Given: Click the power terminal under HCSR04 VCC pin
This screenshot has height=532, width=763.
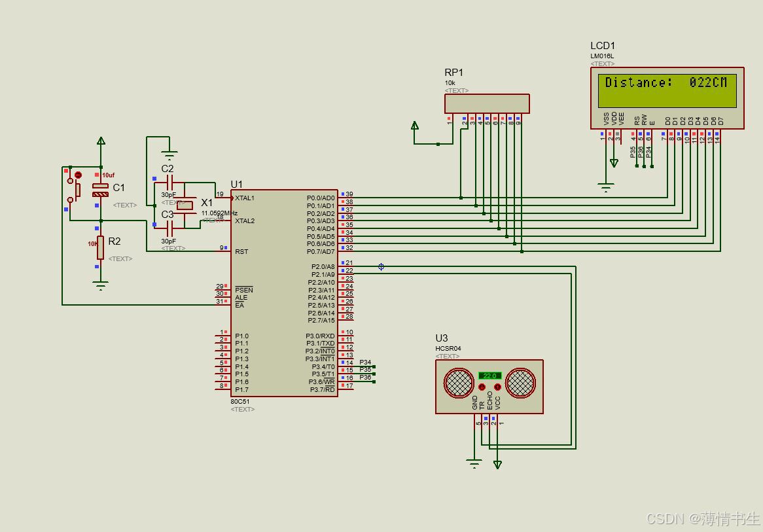Looking at the screenshot, I should click(497, 465).
